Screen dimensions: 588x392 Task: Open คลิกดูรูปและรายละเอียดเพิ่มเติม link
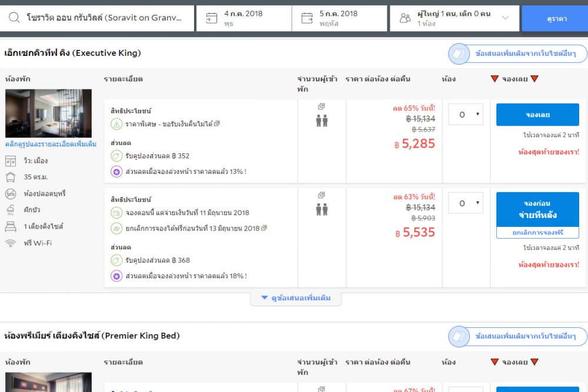point(51,144)
